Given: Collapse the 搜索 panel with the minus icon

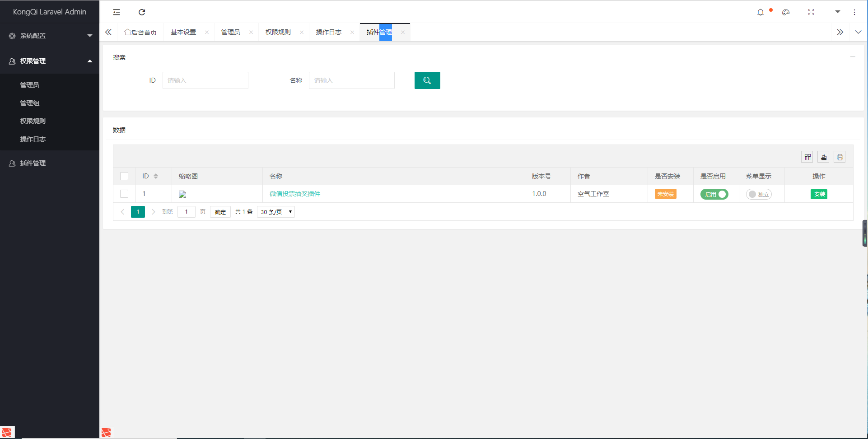Looking at the screenshot, I should pyautogui.click(x=853, y=57).
